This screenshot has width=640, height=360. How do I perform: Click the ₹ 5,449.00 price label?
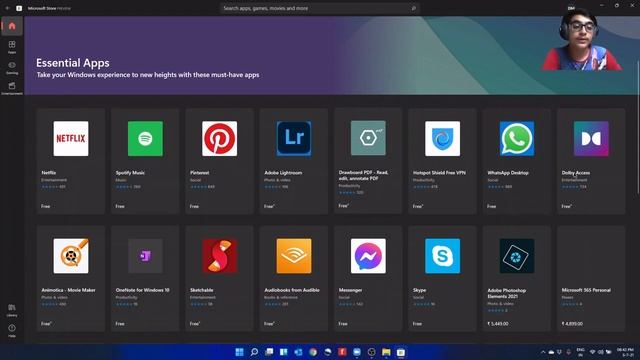pyautogui.click(x=498, y=324)
